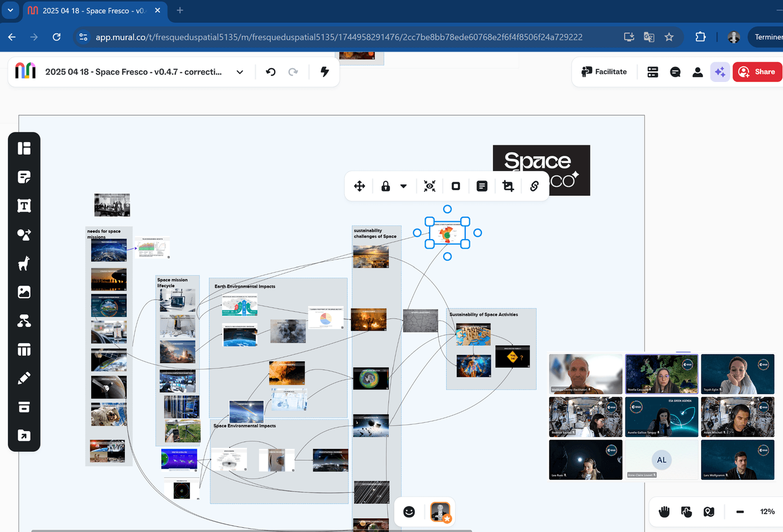This screenshot has height=532, width=783.
Task: Click 'Earth Environmental Impacts' area title
Action: (245, 287)
